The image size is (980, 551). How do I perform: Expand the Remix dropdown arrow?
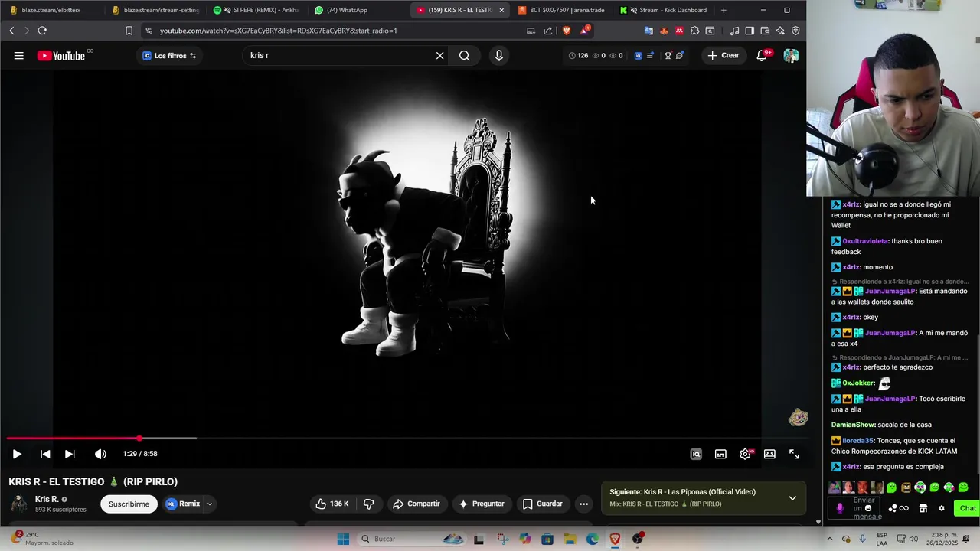209,504
